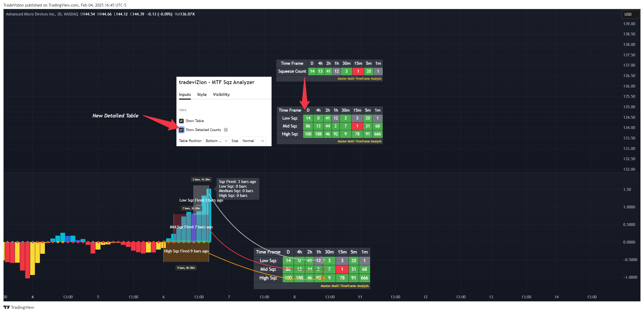The height and width of the screenshot is (313, 644).
Task: Click the High Sqz Fired 9 bars ago label
Action: [186, 251]
